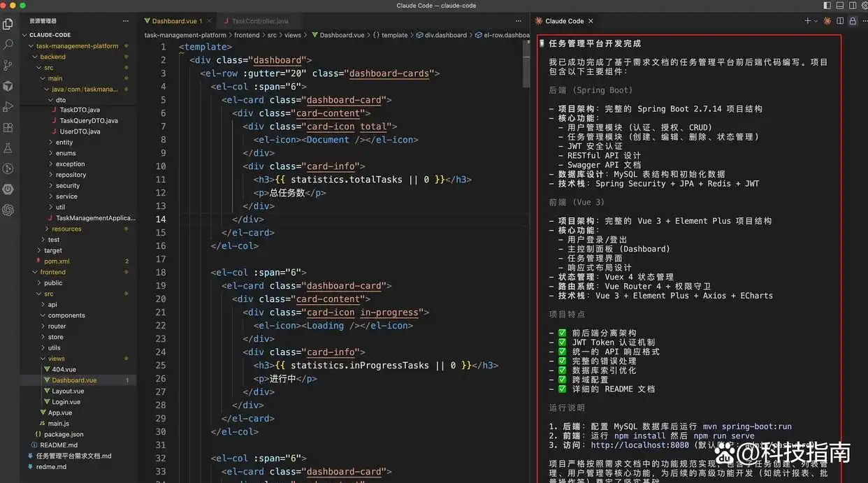Expand the security folder
This screenshot has height=483, width=868.
67,186
